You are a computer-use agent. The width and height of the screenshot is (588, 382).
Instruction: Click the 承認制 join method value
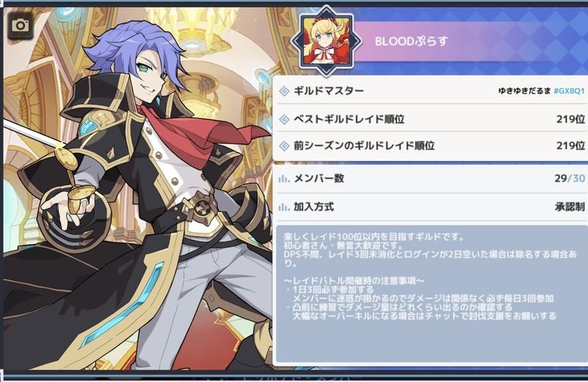(x=570, y=207)
